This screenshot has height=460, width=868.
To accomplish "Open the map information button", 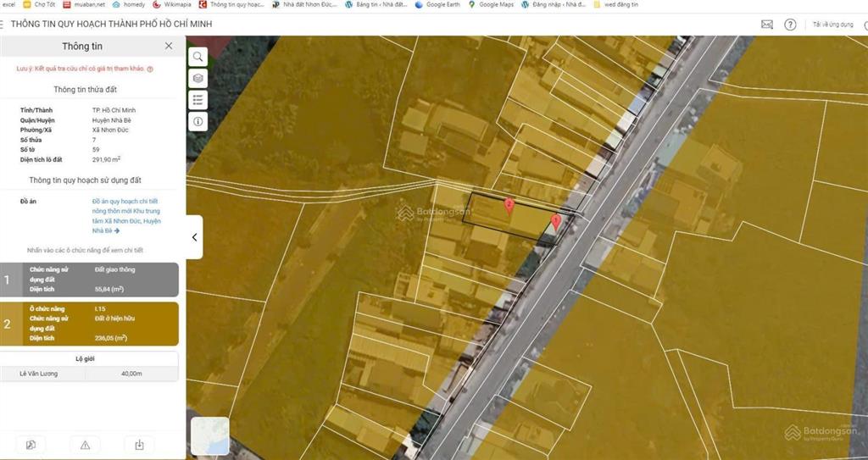I will (x=198, y=121).
